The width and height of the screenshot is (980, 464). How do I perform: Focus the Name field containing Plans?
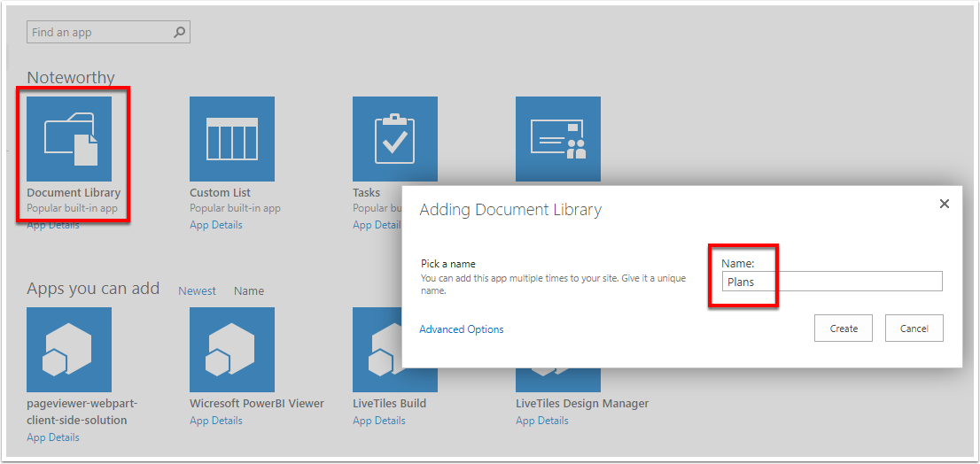[x=832, y=282]
